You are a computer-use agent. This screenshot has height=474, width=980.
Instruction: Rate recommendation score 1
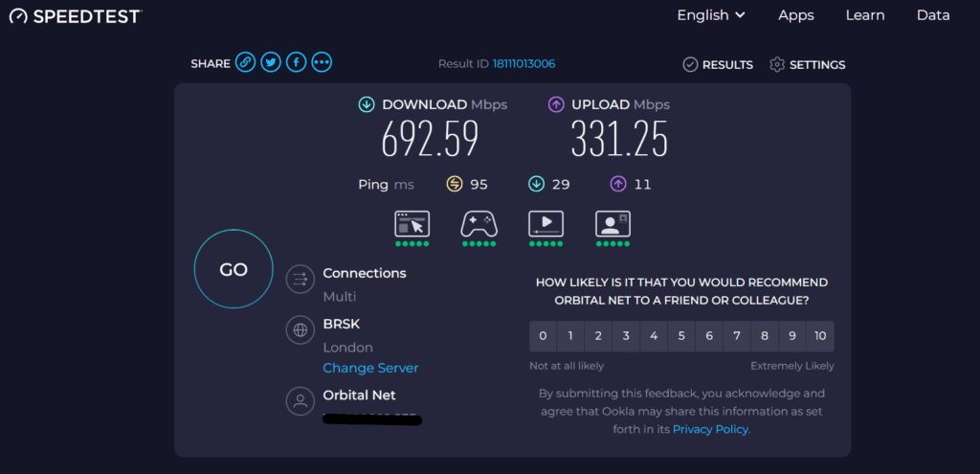click(570, 336)
